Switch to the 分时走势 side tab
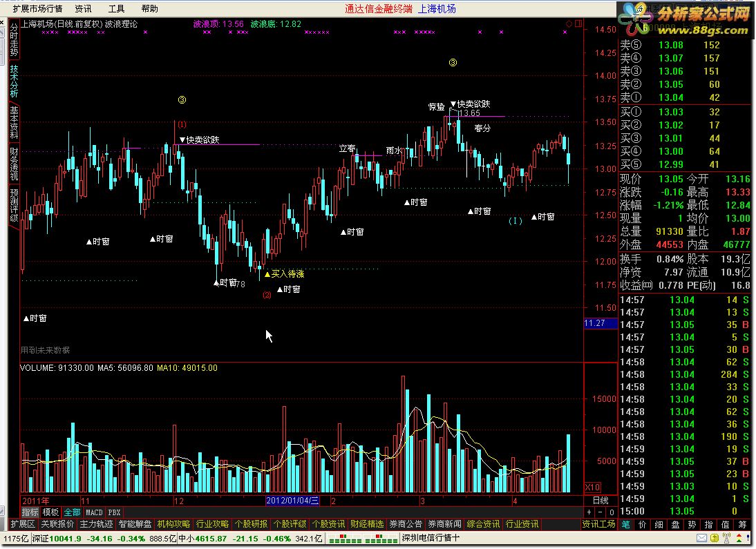756x549 pixels. click(x=14, y=40)
